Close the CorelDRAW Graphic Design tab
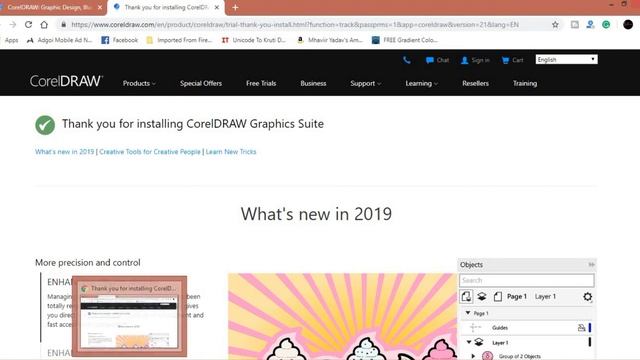This screenshot has height=360, width=640. pyautogui.click(x=100, y=7)
